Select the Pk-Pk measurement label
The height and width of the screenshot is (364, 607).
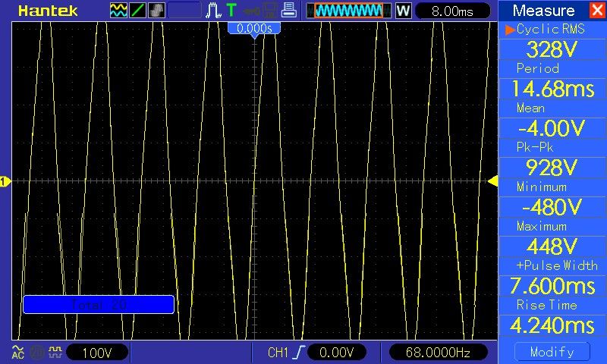click(x=535, y=147)
